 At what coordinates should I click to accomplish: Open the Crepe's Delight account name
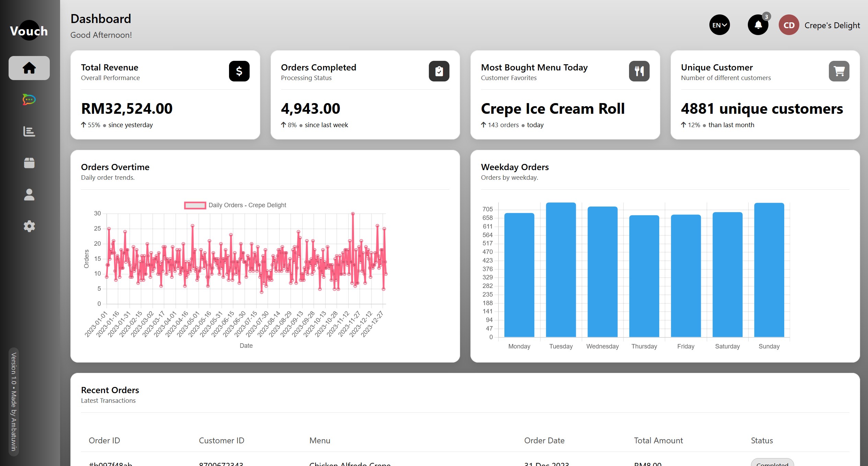click(832, 25)
